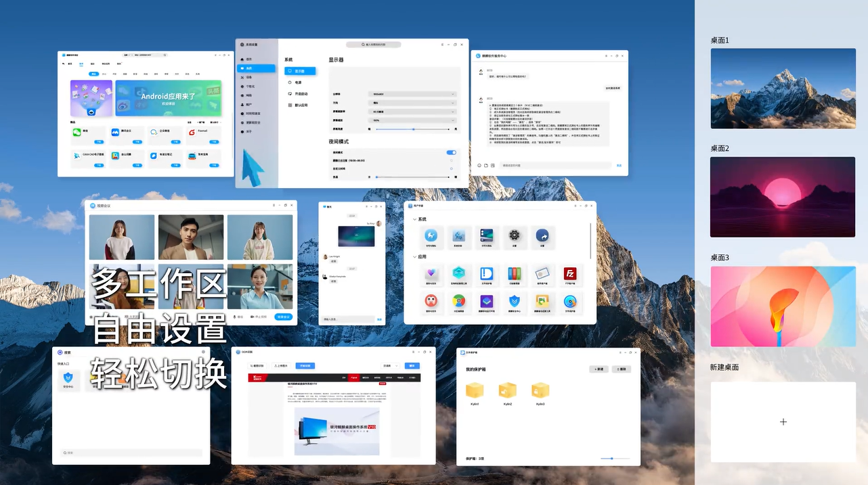This screenshot has height=485, width=868.
Task: Adjust the zoom slider in file protection box
Action: 615,459
